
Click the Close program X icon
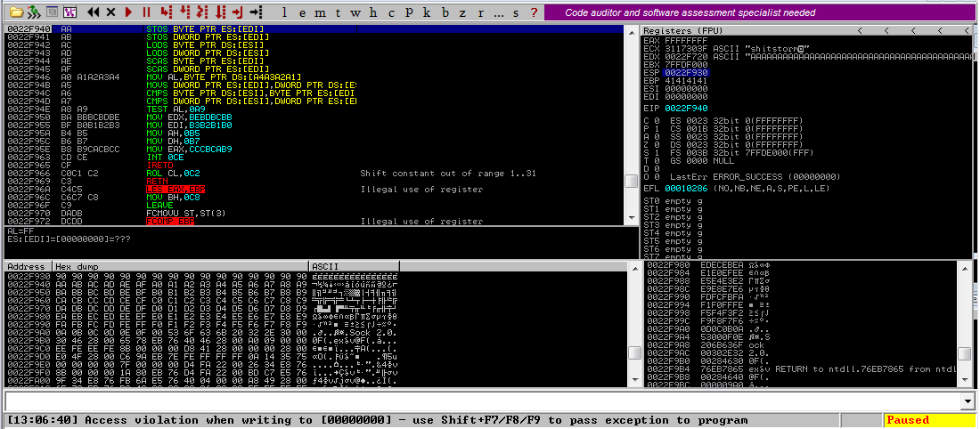coord(110,12)
